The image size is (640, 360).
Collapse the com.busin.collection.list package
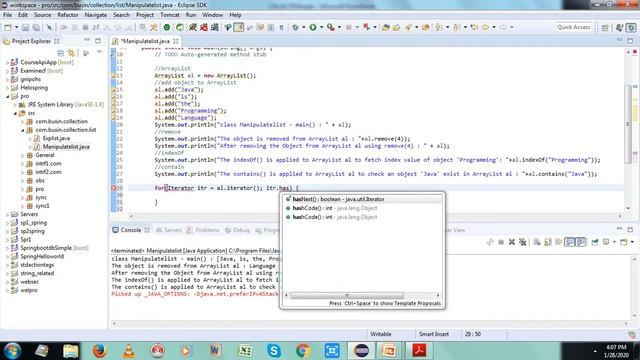click(22, 130)
